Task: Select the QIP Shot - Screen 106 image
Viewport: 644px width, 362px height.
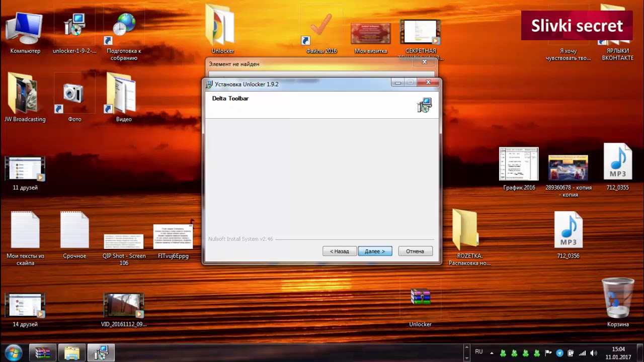Action: (x=124, y=249)
